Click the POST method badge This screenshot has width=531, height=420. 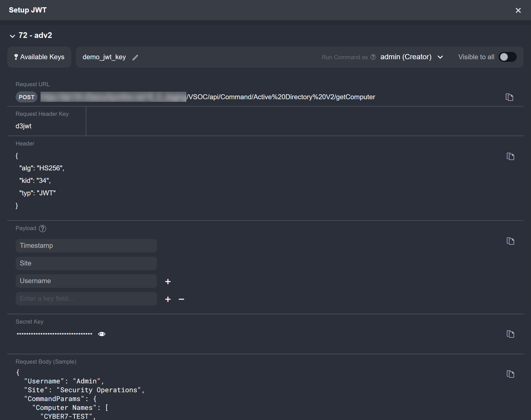pos(27,97)
